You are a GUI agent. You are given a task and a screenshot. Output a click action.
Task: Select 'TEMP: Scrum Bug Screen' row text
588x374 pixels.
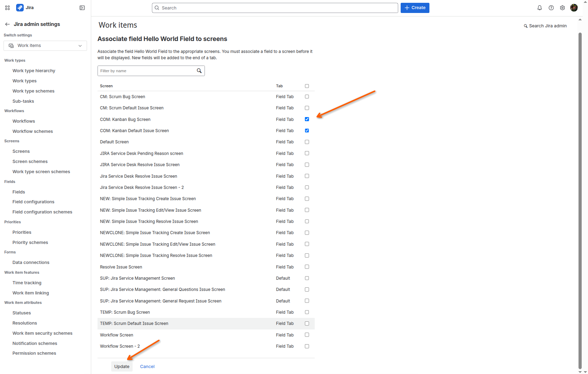pyautogui.click(x=125, y=312)
